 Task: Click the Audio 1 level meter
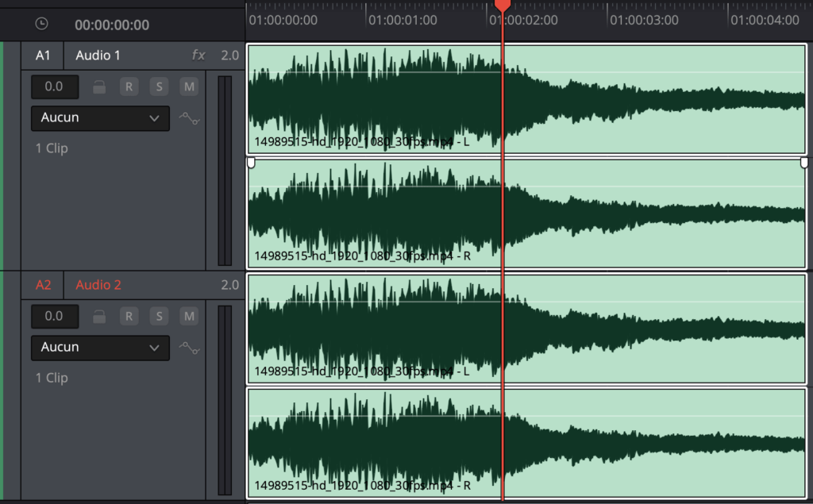225,171
